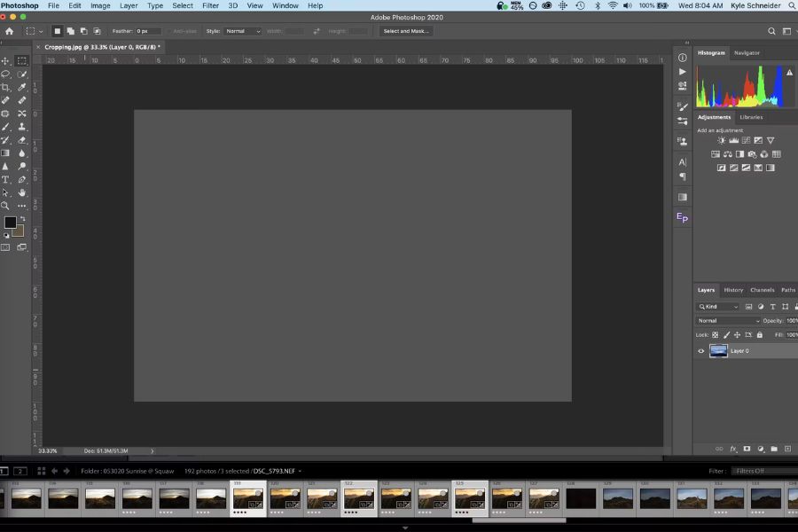
Task: Open the layer Kind filter dropdown
Action: 717,307
